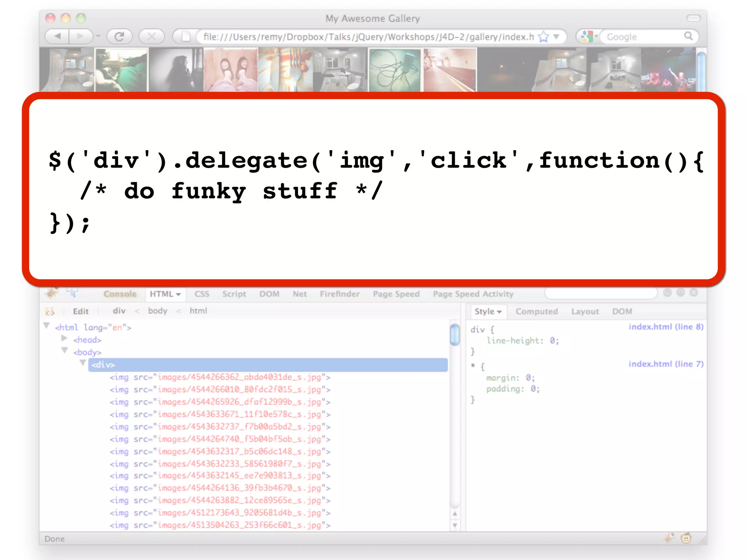The height and width of the screenshot is (560, 747).
Task: Collapse the html lang node
Action: click(47, 326)
